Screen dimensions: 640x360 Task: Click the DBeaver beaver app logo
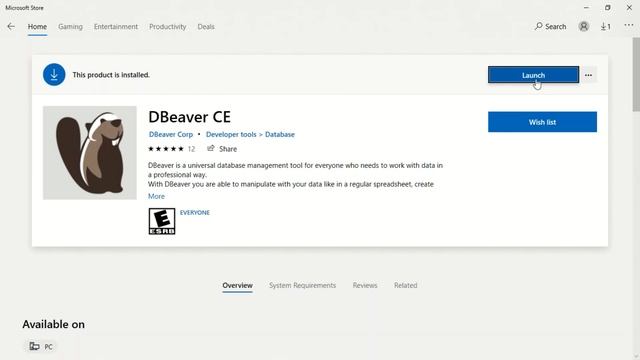pyautogui.click(x=90, y=153)
